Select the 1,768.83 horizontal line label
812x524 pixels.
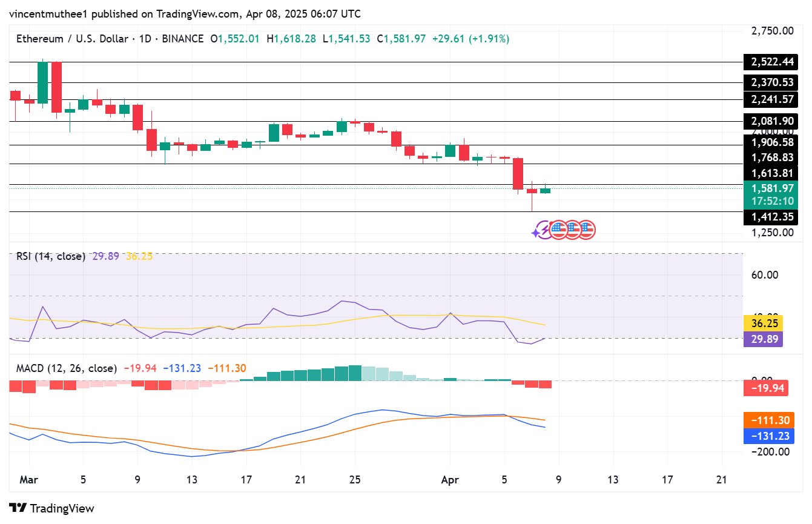(770, 158)
